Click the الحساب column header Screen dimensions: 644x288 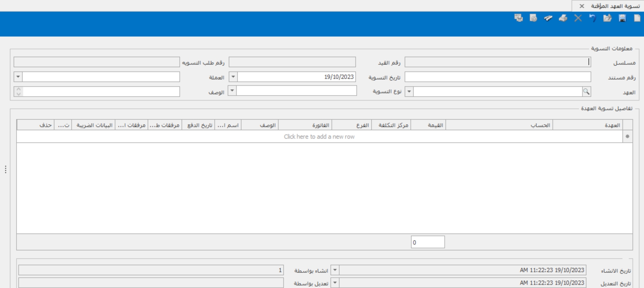(499, 125)
